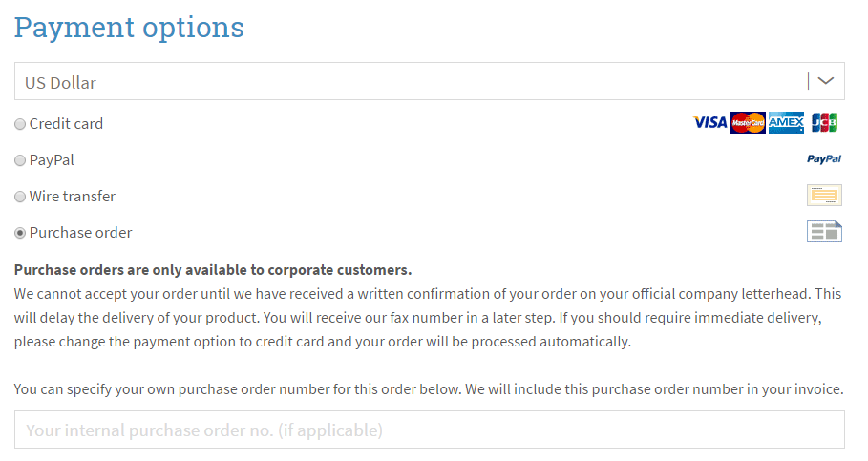Click the purchase order document icon

pos(824,232)
